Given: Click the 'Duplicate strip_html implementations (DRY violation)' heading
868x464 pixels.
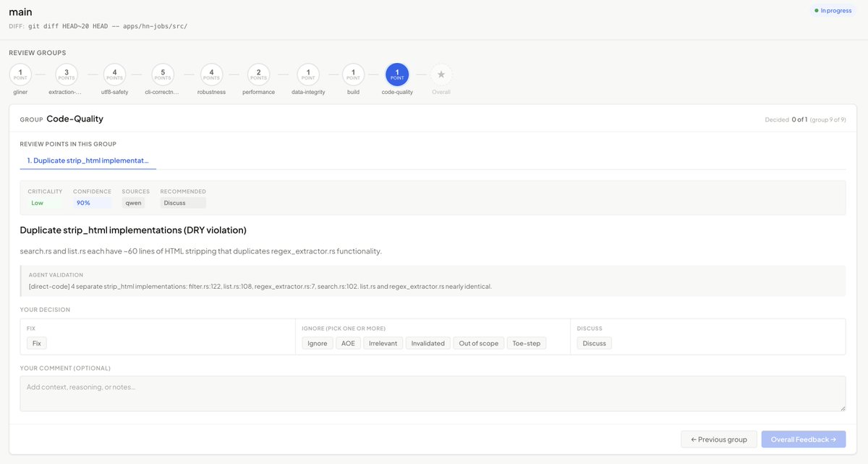Looking at the screenshot, I should coord(133,230).
